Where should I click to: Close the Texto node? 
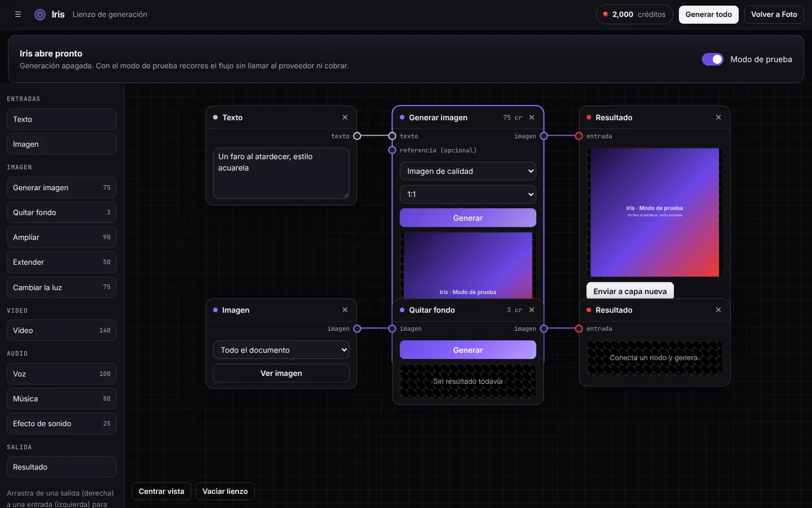tap(345, 117)
